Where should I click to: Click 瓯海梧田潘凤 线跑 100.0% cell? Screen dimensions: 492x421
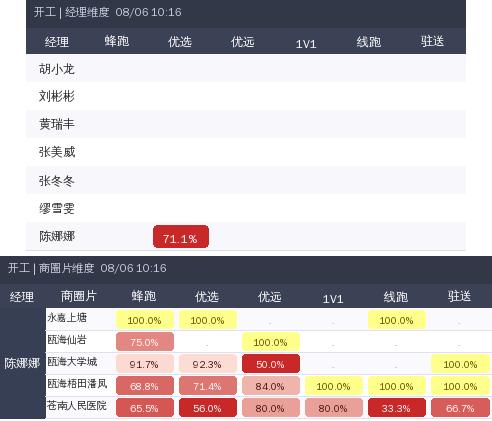pyautogui.click(x=397, y=386)
